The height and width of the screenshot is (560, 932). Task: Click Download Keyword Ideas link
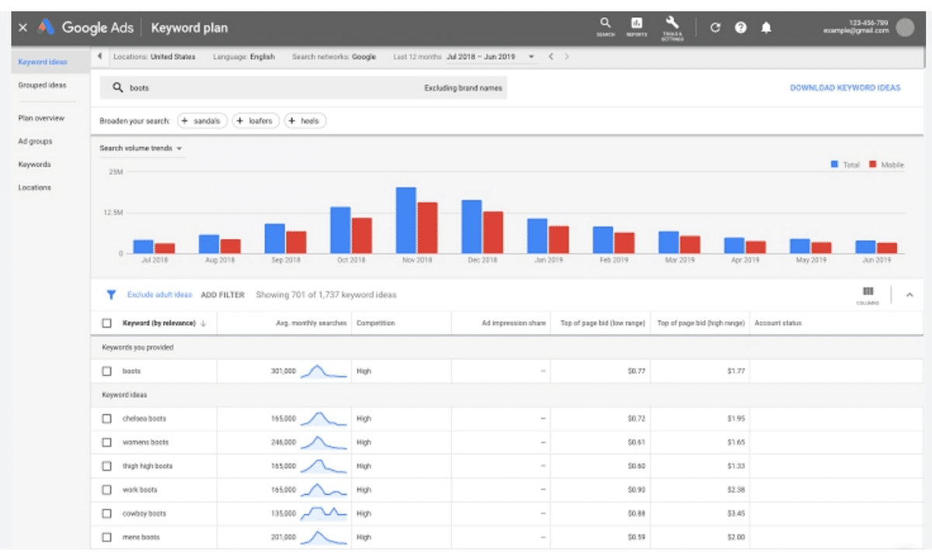pyautogui.click(x=846, y=88)
